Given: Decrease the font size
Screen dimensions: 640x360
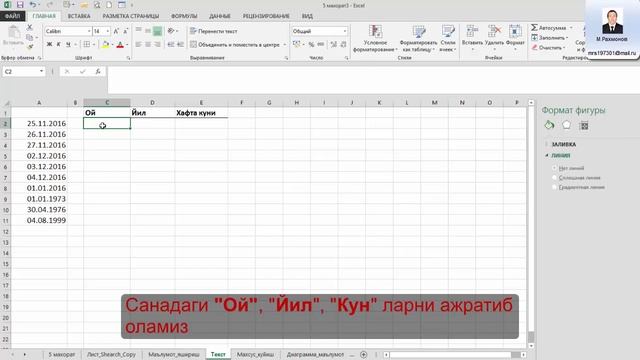Looking at the screenshot, I should 125,31.
